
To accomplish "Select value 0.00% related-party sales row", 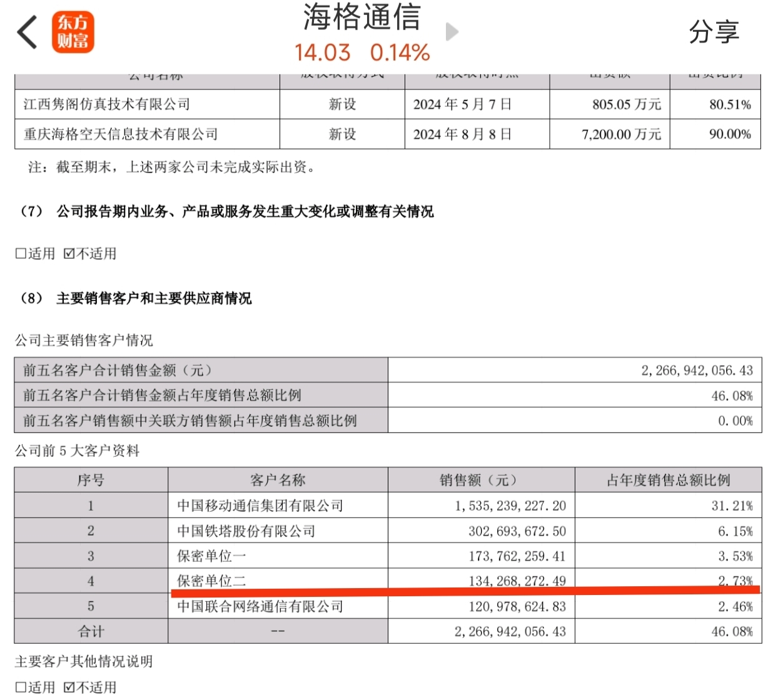I will 735,421.
